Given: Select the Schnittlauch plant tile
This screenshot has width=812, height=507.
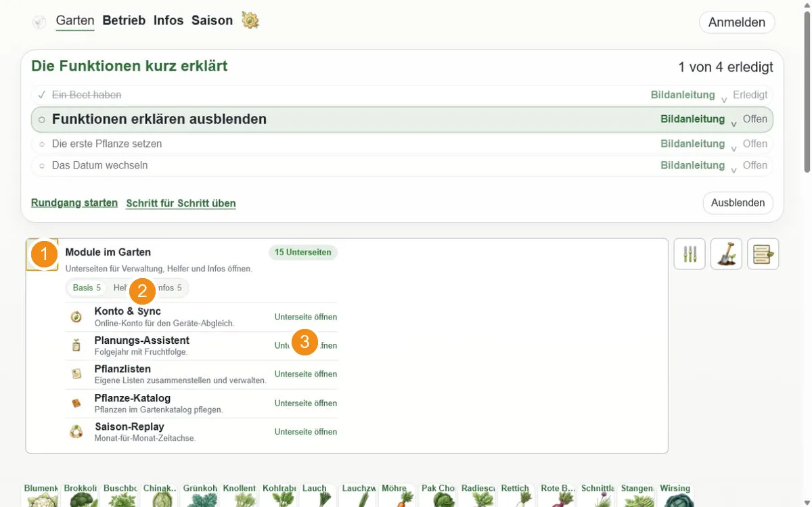Looking at the screenshot, I should point(597,495).
